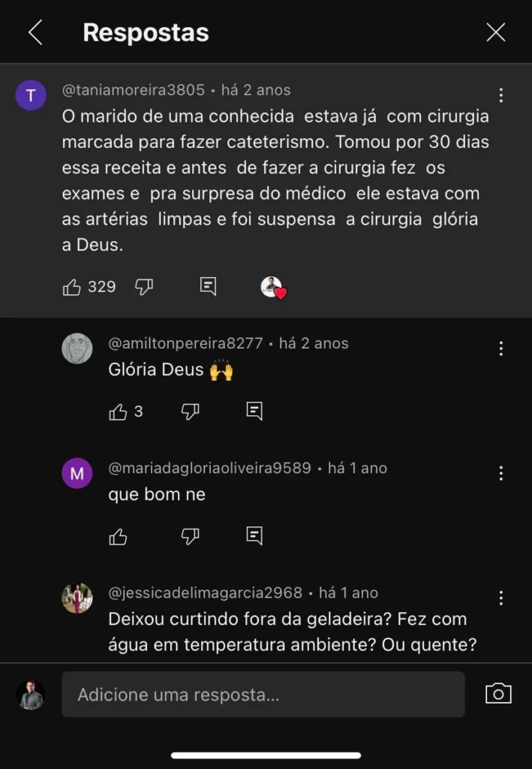The image size is (532, 769).
Task: Focus the 'Adicione uma resposta...' field
Action: pyautogui.click(x=263, y=695)
